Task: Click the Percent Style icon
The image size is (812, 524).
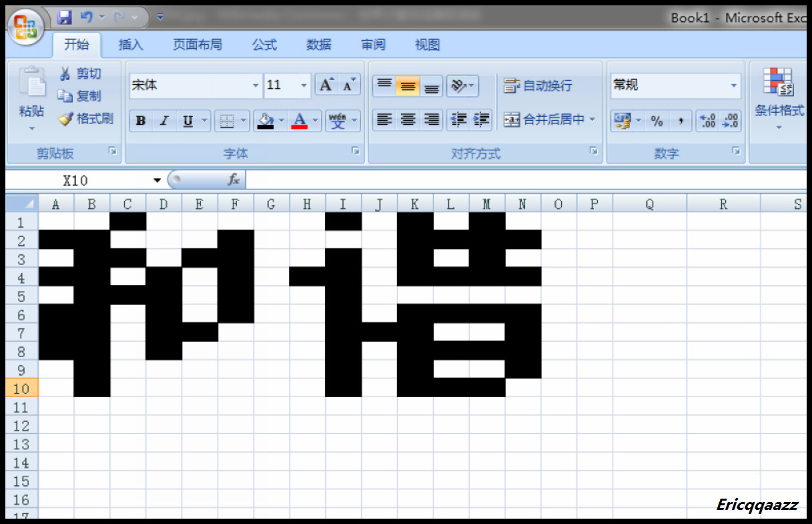Action: pyautogui.click(x=657, y=121)
